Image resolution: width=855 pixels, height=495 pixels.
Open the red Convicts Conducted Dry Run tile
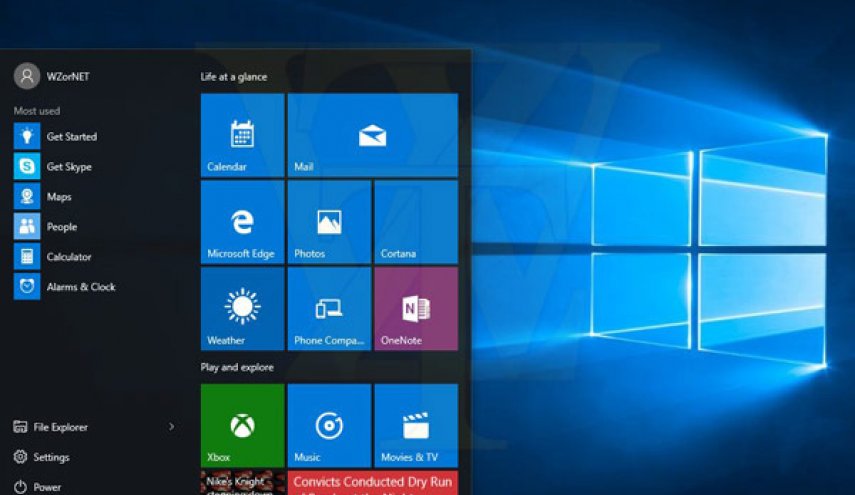(373, 482)
